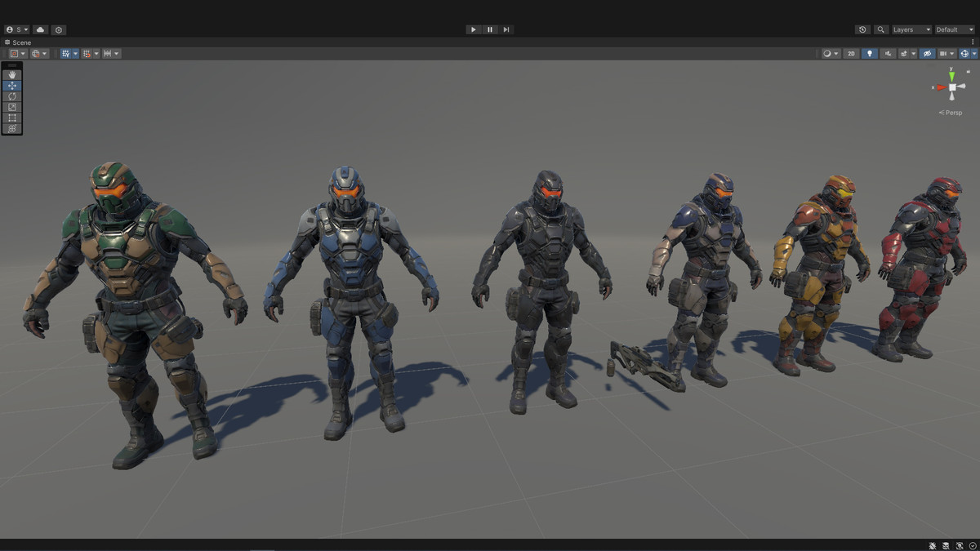The width and height of the screenshot is (980, 551).
Task: Toggle 2D view mode
Action: pyautogui.click(x=851, y=53)
